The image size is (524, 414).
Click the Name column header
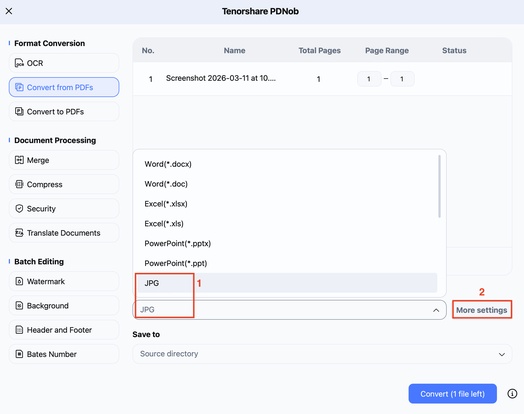point(235,50)
